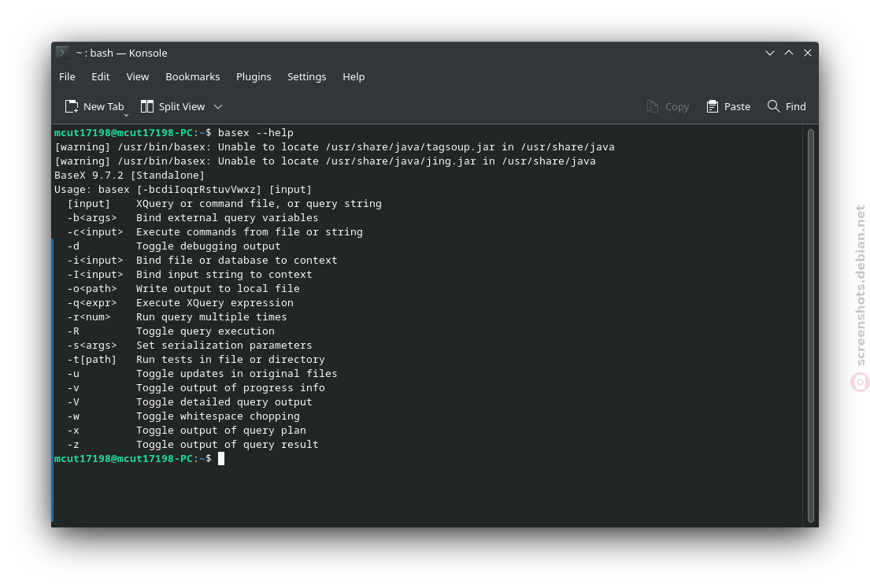Click 'BaseX 9.7.2 [Standalone]' line

click(x=129, y=176)
